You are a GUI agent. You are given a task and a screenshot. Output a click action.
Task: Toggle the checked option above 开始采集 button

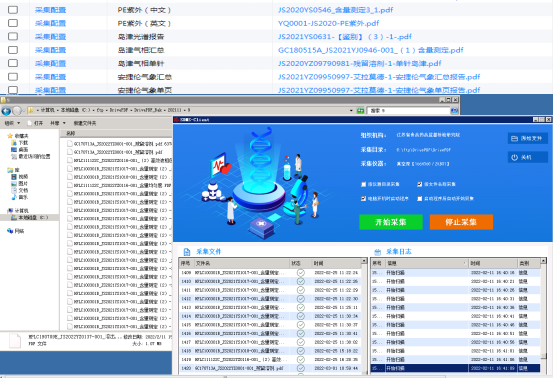click(363, 199)
